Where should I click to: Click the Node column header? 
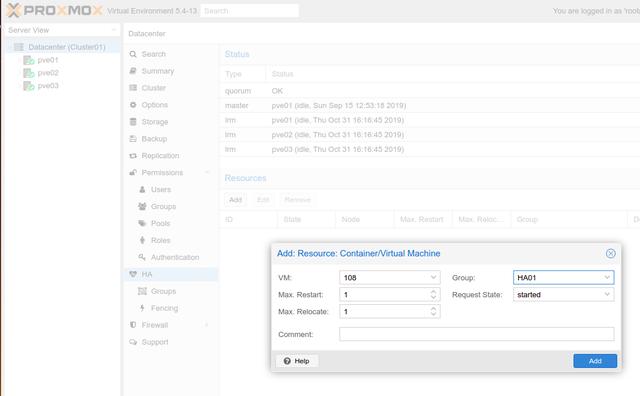pyautogui.click(x=364, y=219)
